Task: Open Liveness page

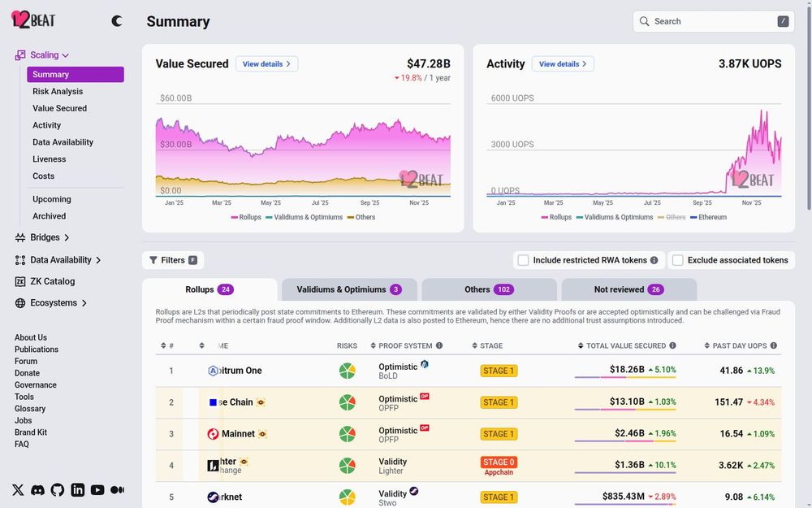Action: point(50,159)
